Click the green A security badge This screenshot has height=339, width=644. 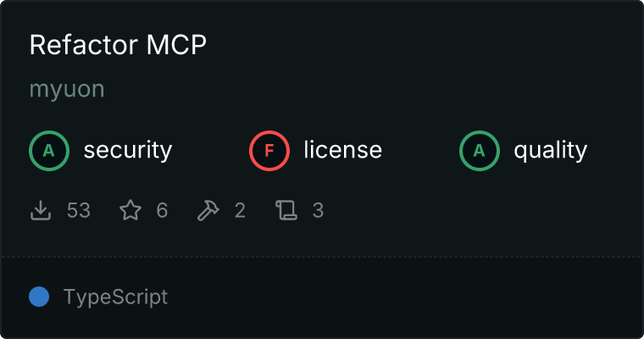pos(49,151)
